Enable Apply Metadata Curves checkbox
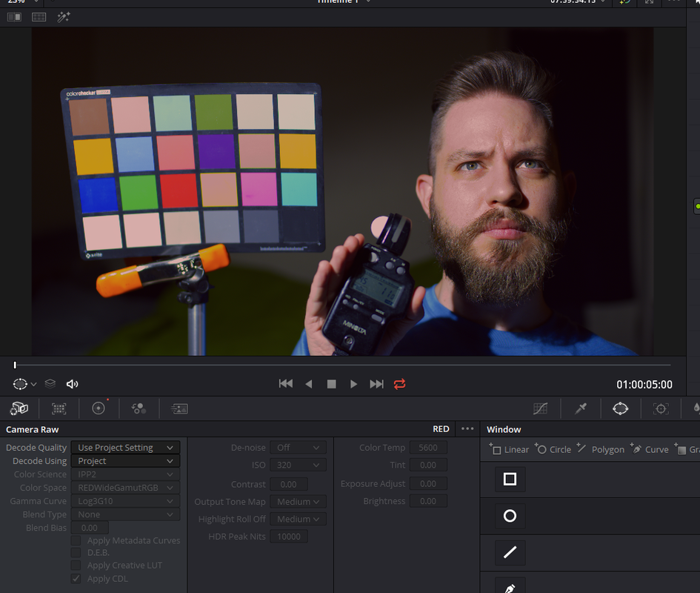 [x=76, y=540]
